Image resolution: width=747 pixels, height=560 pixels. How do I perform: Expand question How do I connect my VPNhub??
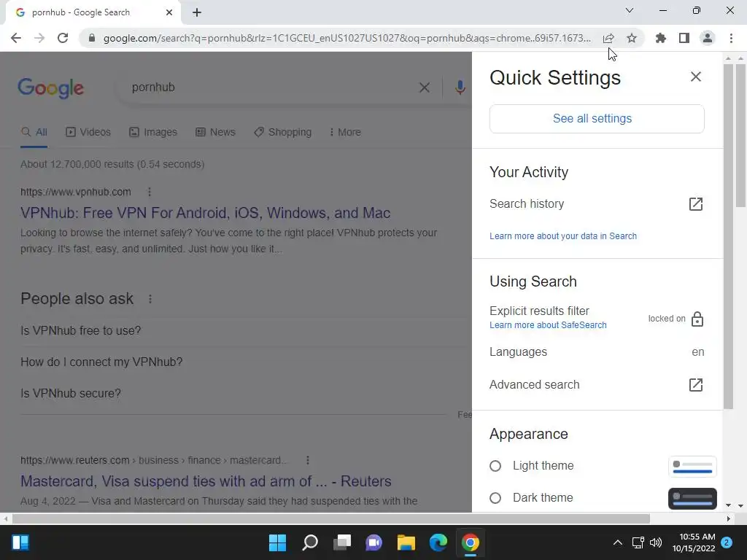[x=101, y=362]
